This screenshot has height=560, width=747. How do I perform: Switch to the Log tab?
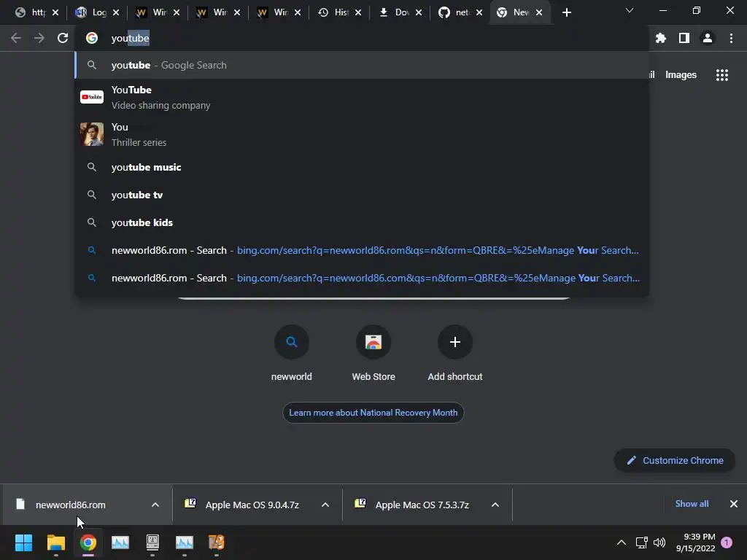(x=93, y=12)
